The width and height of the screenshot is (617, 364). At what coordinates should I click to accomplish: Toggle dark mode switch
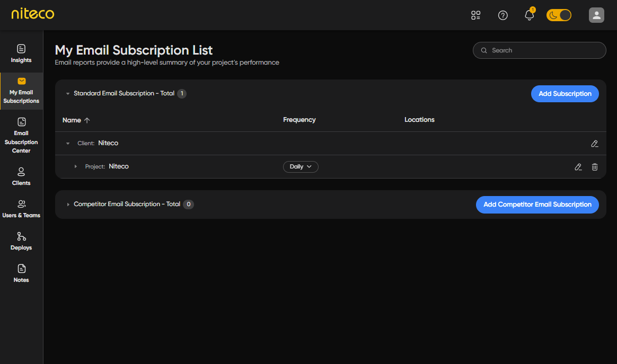pyautogui.click(x=559, y=15)
